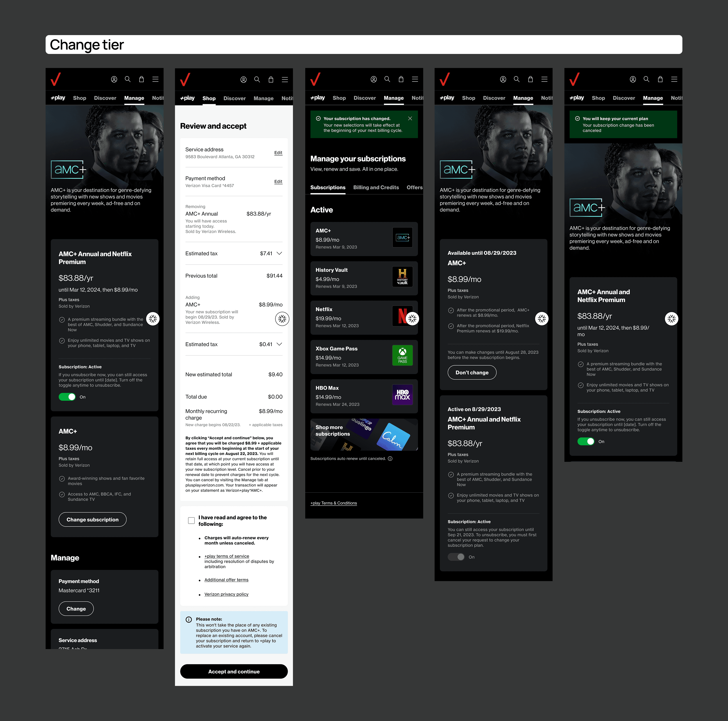This screenshot has width=728, height=721.
Task: Open Billing and Credits tab
Action: pyautogui.click(x=376, y=187)
